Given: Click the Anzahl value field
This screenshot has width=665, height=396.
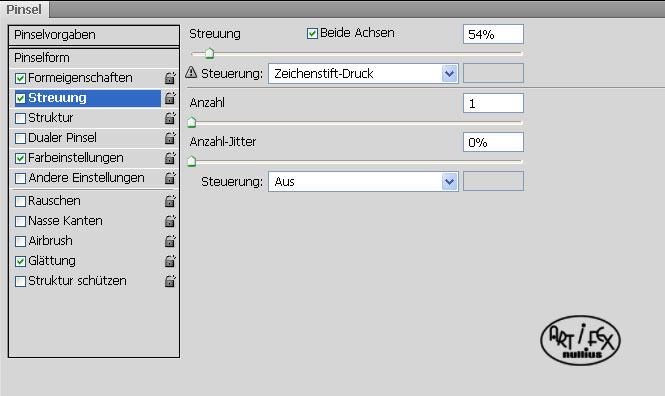Looking at the screenshot, I should pos(493,103).
